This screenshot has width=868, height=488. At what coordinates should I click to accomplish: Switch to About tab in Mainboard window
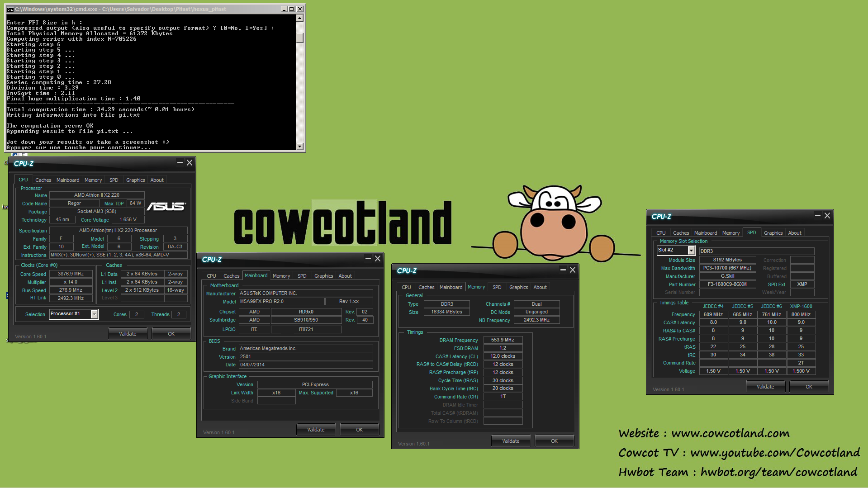click(x=345, y=276)
